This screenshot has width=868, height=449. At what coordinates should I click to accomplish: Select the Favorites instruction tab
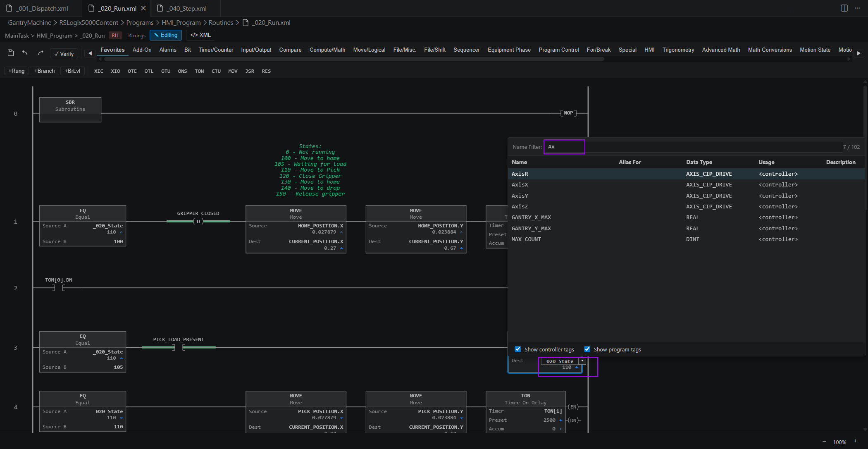(x=112, y=50)
